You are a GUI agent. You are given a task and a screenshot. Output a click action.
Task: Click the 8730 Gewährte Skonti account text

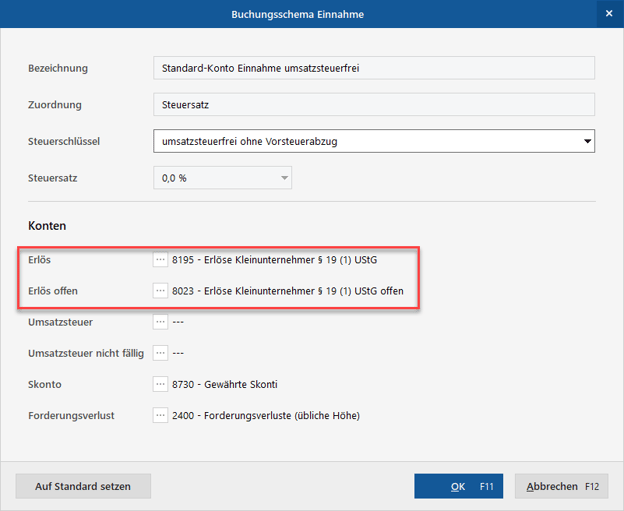(x=225, y=384)
